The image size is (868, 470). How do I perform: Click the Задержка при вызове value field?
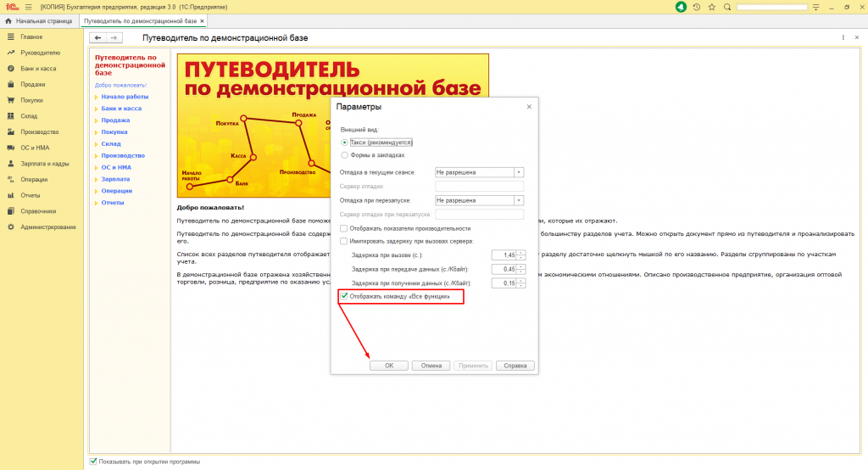point(504,255)
